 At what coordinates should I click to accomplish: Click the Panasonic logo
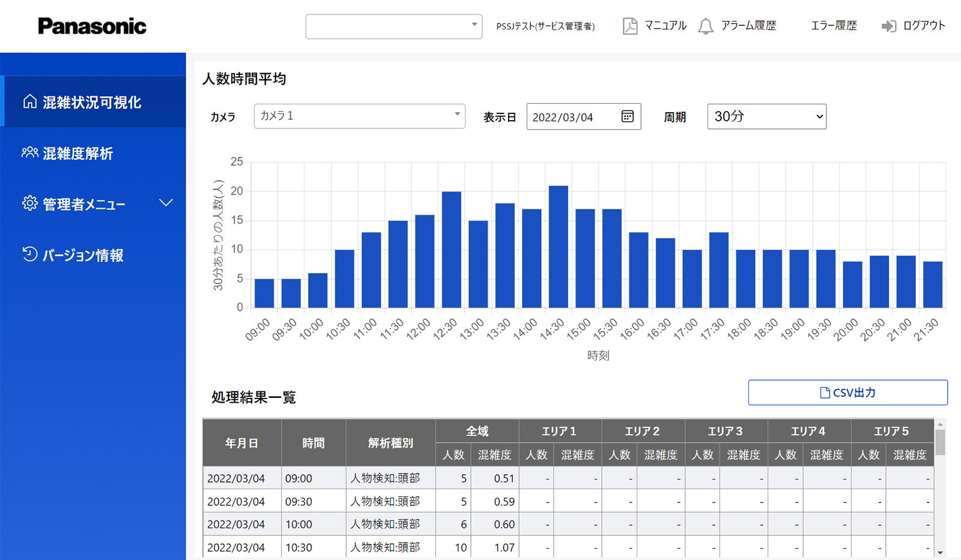pyautogui.click(x=92, y=26)
